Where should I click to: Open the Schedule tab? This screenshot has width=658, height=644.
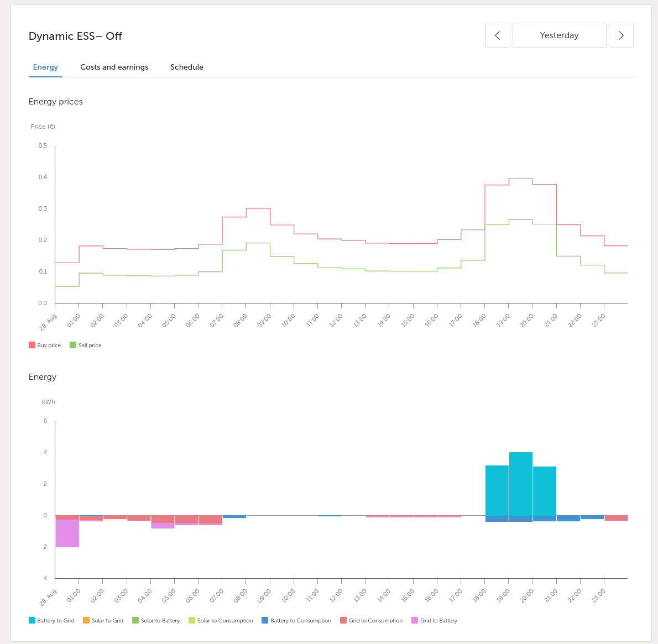[x=186, y=67]
